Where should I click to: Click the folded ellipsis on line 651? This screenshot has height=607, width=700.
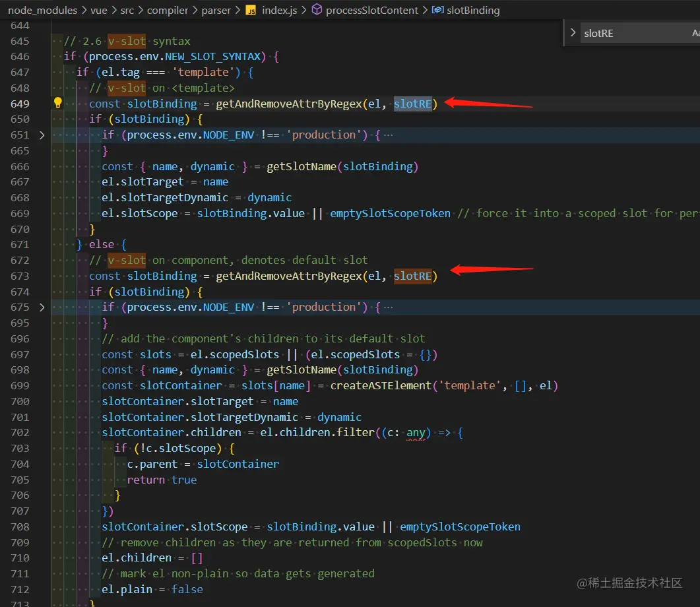click(389, 135)
